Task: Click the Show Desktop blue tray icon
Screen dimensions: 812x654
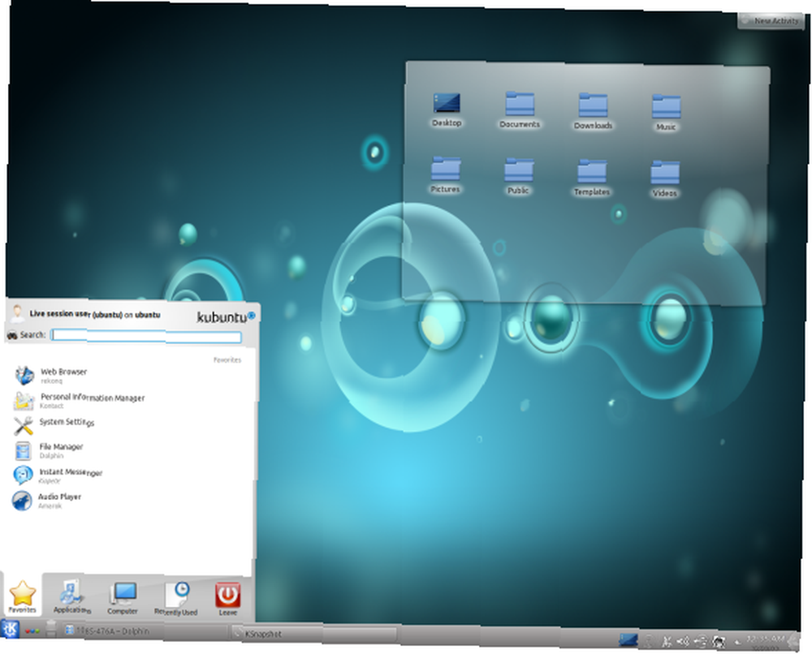Action: [x=628, y=640]
